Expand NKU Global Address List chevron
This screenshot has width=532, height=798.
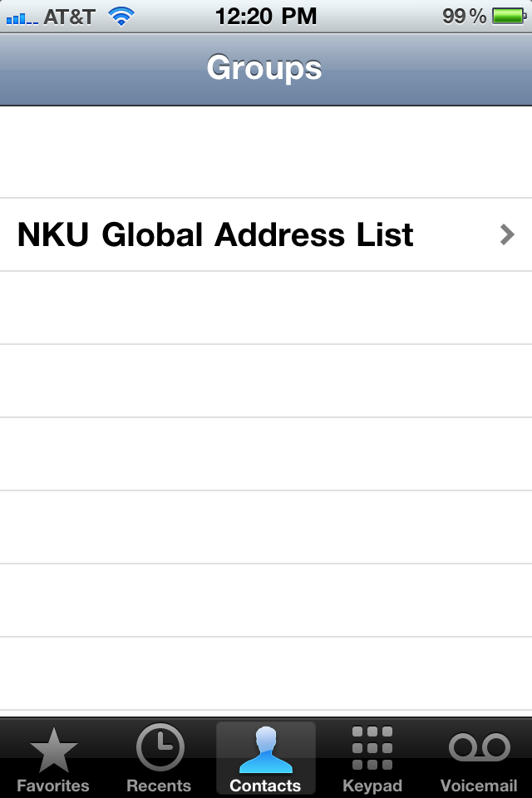[x=507, y=235]
